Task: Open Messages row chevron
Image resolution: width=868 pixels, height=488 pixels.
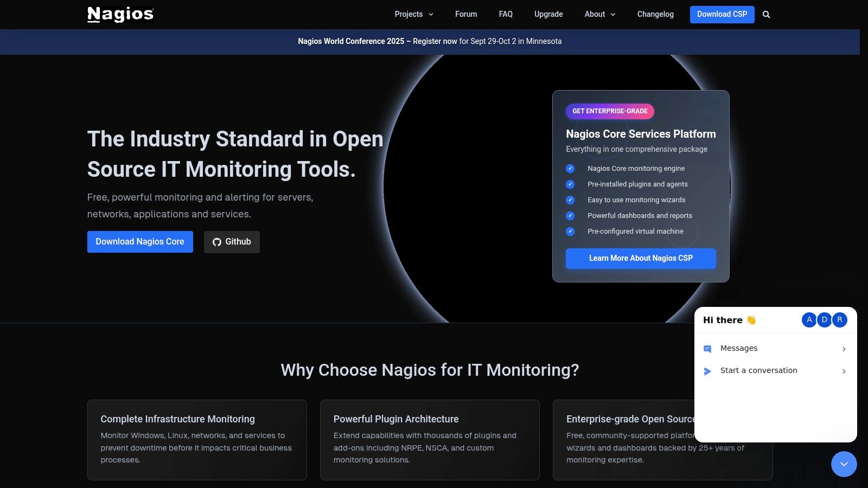Action: [844, 349]
